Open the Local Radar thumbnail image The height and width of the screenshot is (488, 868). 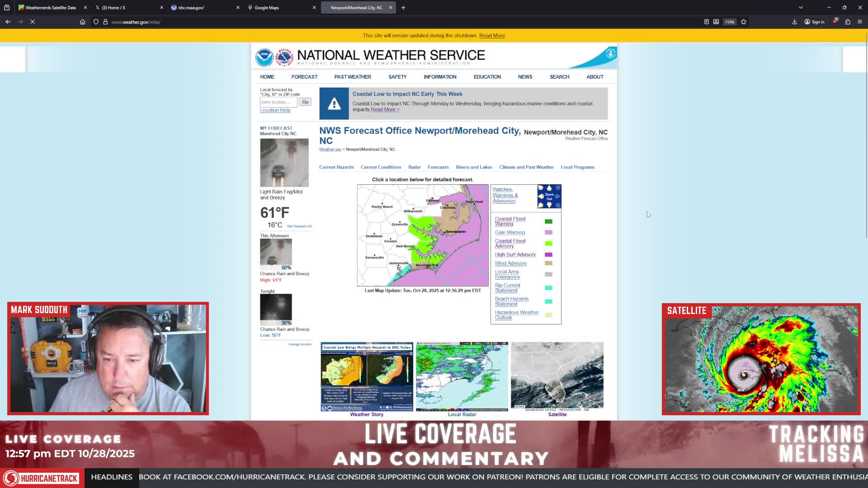(462, 376)
